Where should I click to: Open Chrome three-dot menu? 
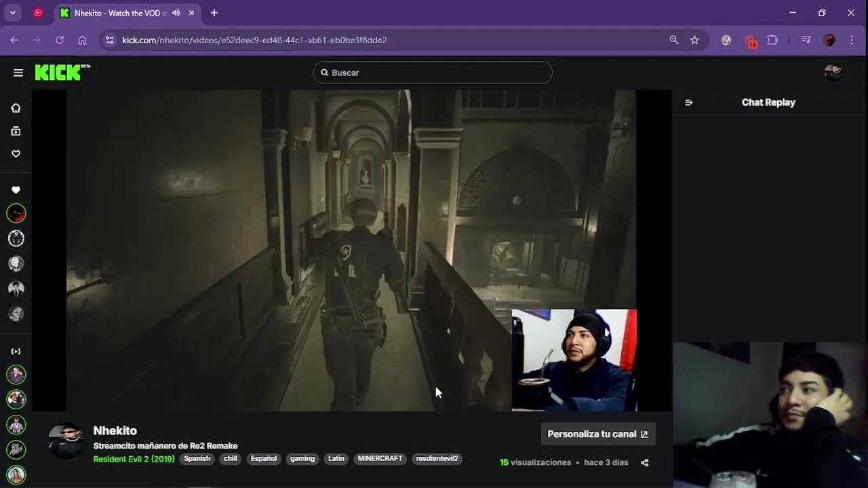[852, 40]
